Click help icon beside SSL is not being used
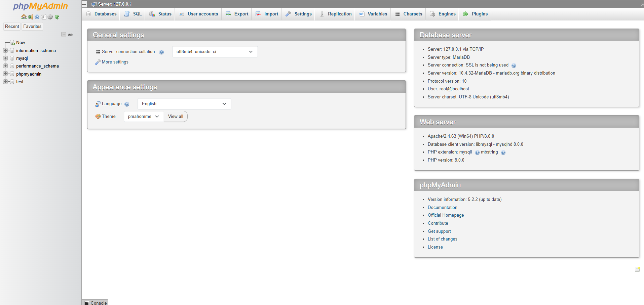The image size is (644, 305). (514, 66)
